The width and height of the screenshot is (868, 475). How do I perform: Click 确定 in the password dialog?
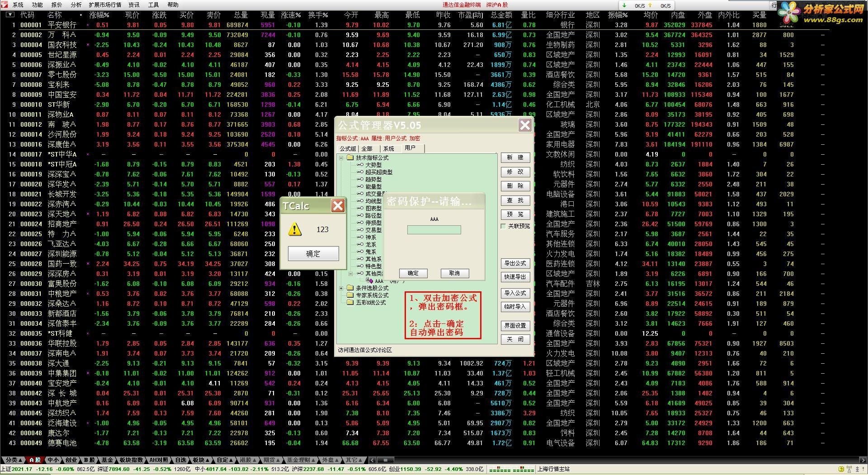tap(413, 273)
